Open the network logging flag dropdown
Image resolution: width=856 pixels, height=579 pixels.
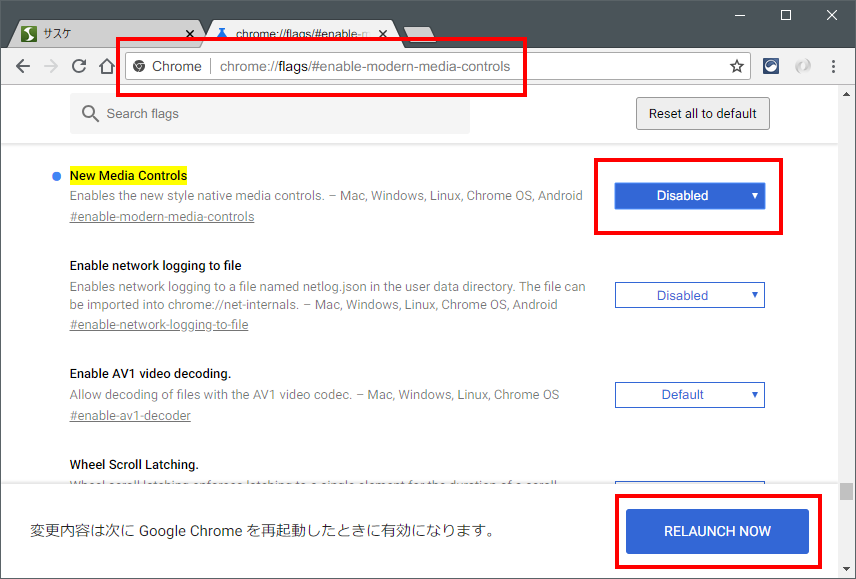pos(689,295)
